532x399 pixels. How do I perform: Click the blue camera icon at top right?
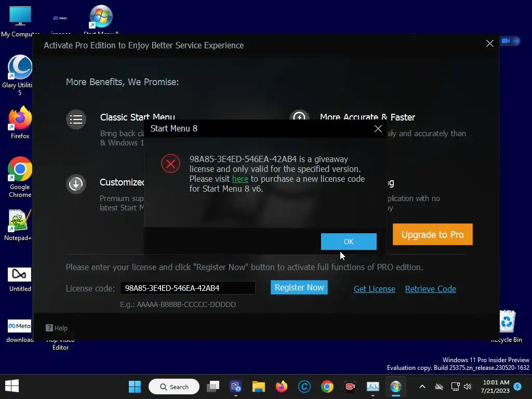(x=506, y=41)
